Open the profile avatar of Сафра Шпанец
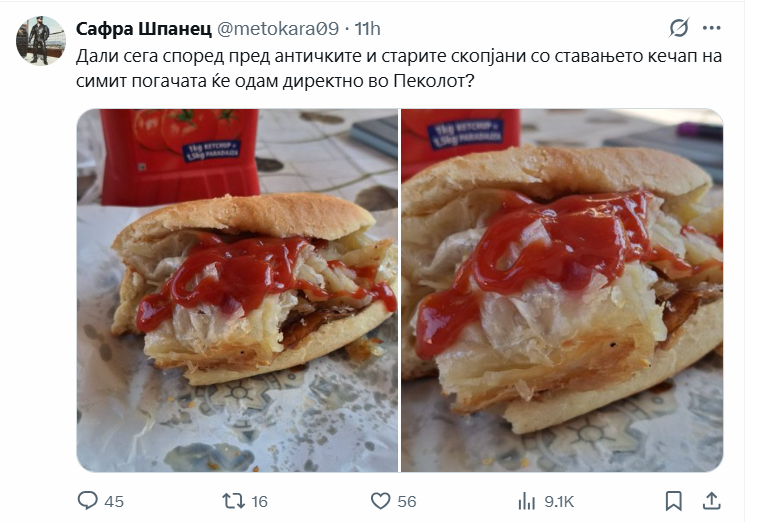 click(x=41, y=41)
